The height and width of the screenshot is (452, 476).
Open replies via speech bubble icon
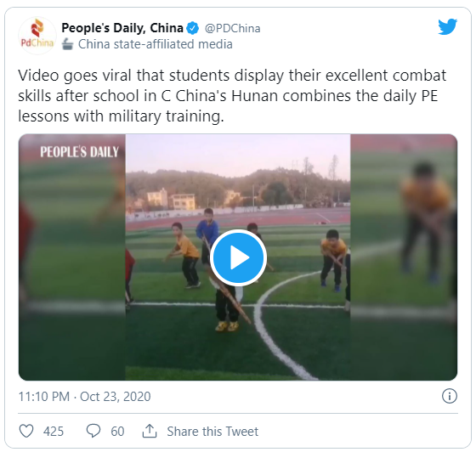(93, 431)
